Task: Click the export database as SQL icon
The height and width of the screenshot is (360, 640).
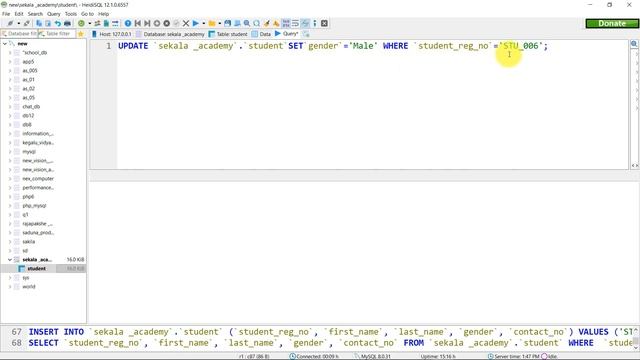Action: click(x=106, y=23)
